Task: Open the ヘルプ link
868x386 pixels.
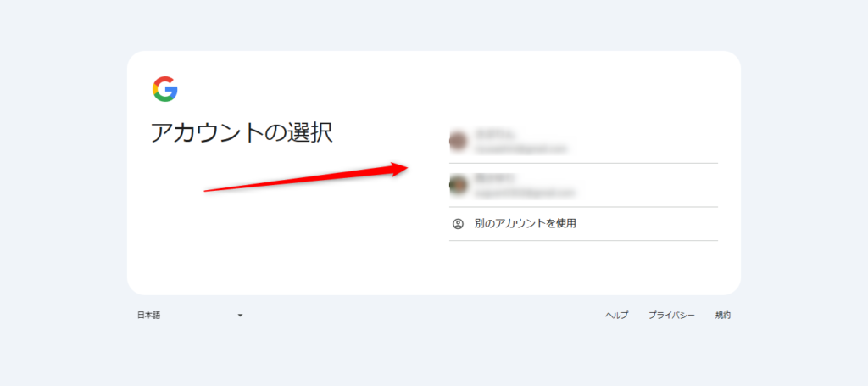Action: pyautogui.click(x=617, y=315)
